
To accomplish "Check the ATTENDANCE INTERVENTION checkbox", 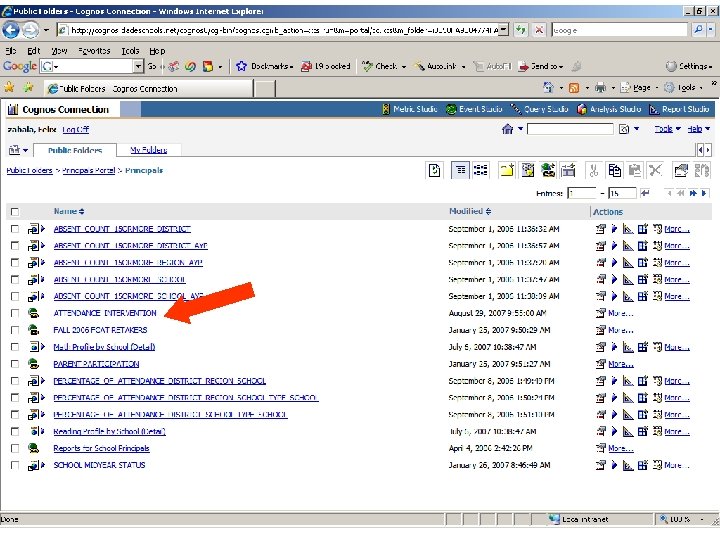I will pyautogui.click(x=15, y=313).
